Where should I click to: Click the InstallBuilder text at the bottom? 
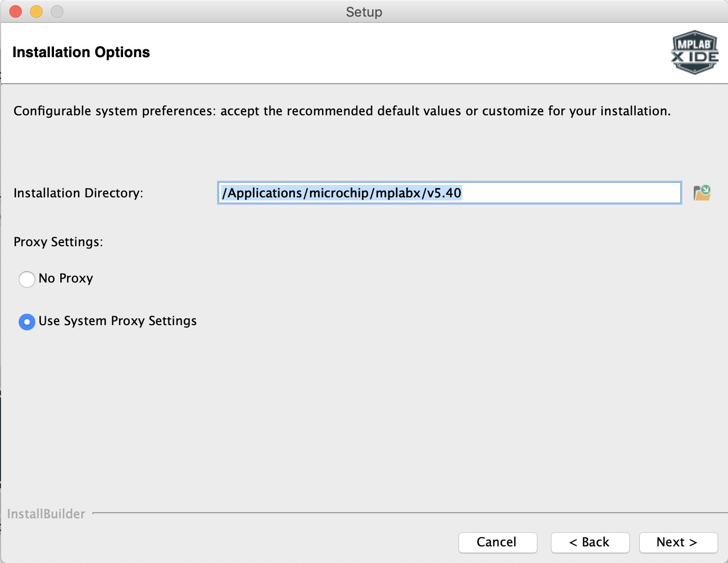point(46,514)
